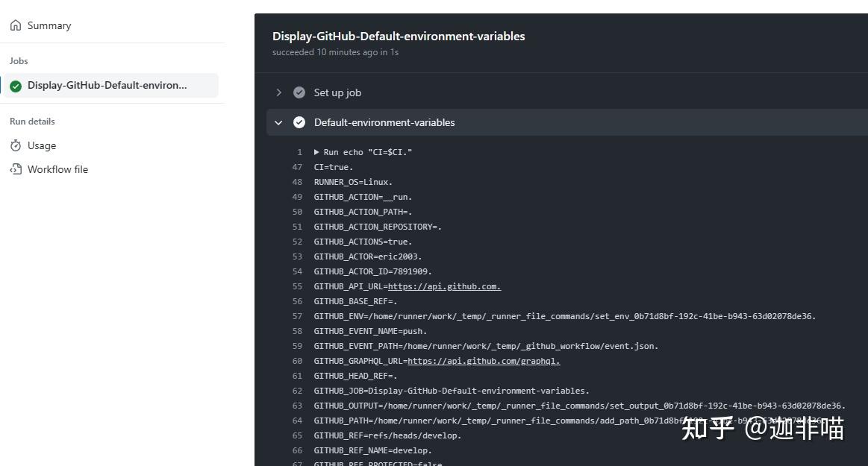Click the 'GITHUB_EVENT_NAME=push.' log line
Image resolution: width=868 pixels, height=466 pixels.
370,331
